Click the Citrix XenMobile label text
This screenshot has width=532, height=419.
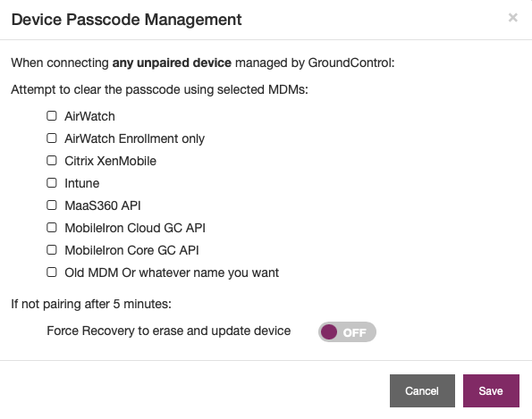110,161
